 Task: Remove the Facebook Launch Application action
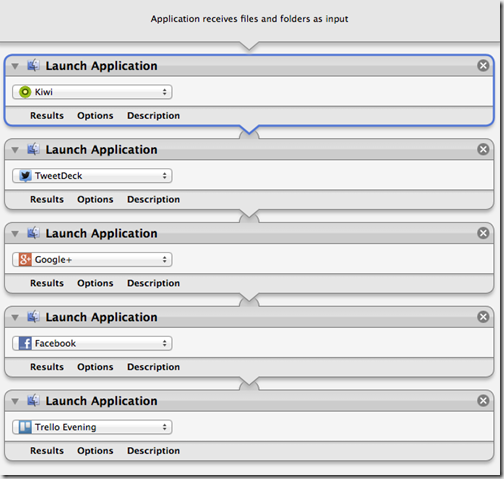[483, 316]
